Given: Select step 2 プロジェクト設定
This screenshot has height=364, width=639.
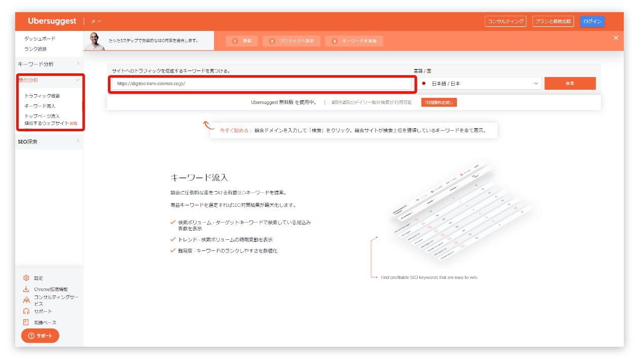Looking at the screenshot, I should 292,41.
